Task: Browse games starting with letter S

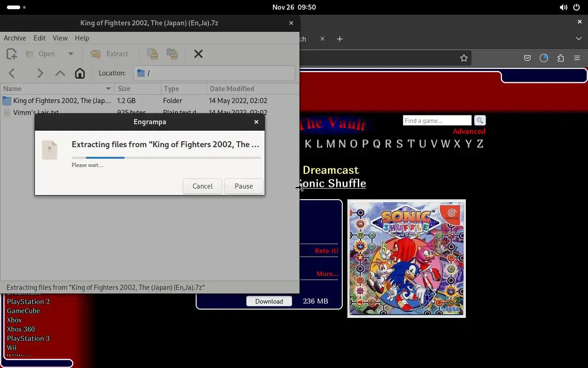Action: pos(399,144)
